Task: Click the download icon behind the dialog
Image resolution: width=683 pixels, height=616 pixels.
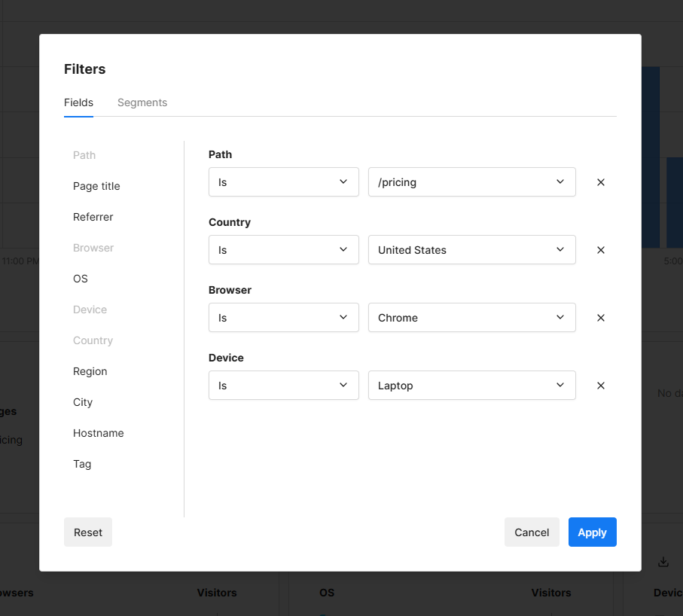Action: click(663, 562)
